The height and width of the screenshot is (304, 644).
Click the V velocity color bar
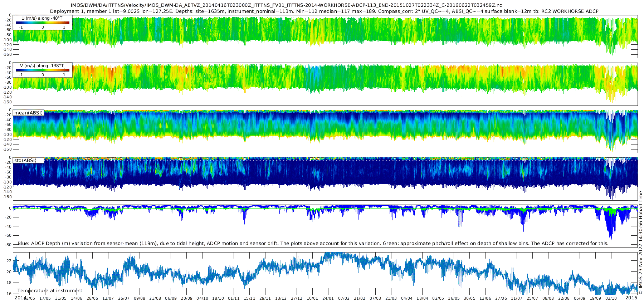pyautogui.click(x=43, y=70)
